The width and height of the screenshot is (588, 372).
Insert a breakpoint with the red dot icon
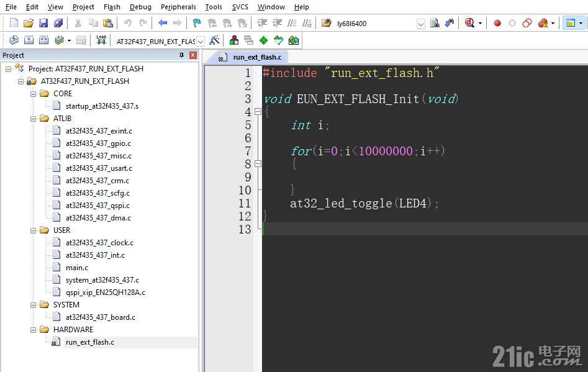pyautogui.click(x=497, y=23)
